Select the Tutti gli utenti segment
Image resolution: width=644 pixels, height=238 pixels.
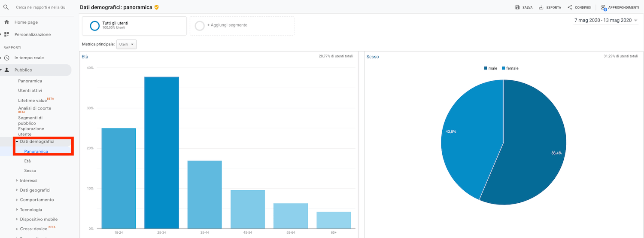(134, 26)
